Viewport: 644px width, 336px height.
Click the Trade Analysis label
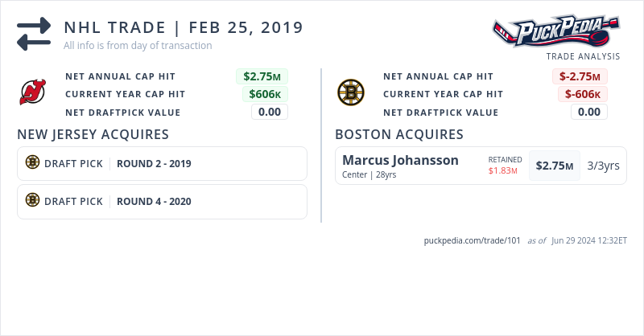[x=583, y=56]
